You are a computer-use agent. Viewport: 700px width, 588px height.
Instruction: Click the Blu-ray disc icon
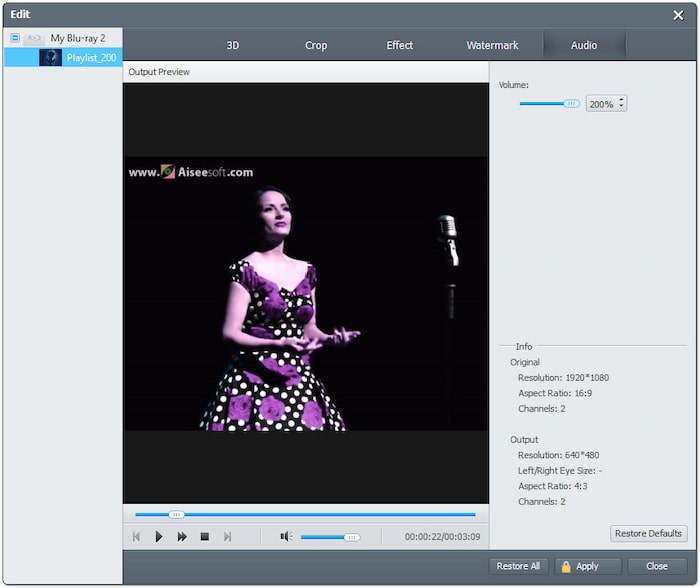coord(34,38)
